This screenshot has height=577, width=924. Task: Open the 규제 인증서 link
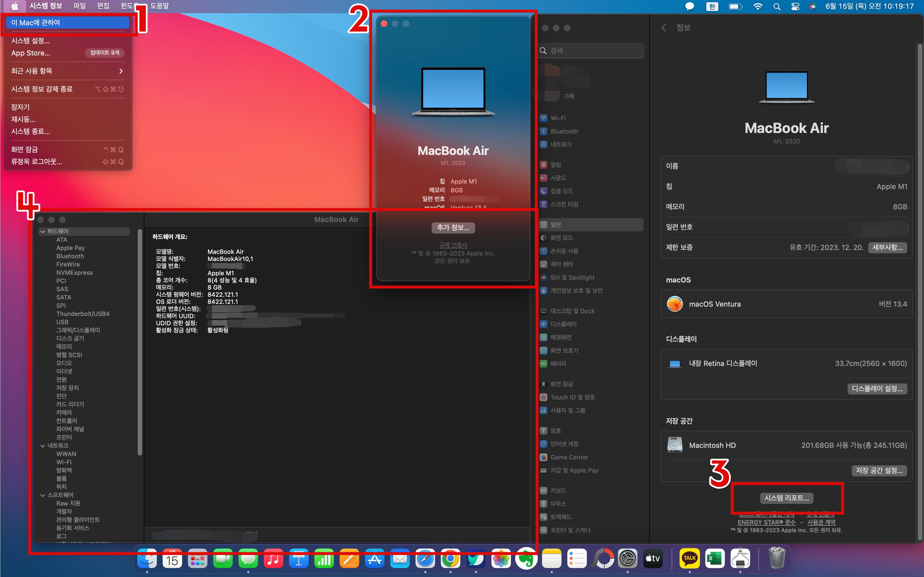[453, 245]
